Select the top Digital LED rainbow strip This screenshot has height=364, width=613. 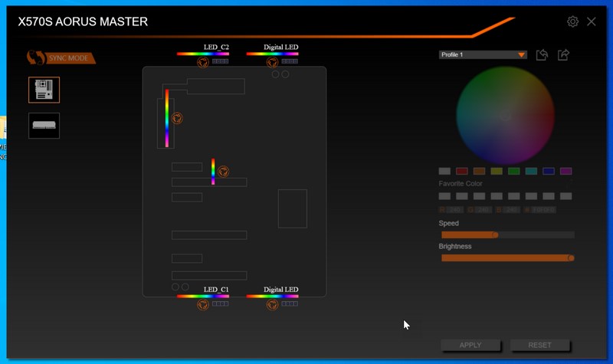[273, 54]
